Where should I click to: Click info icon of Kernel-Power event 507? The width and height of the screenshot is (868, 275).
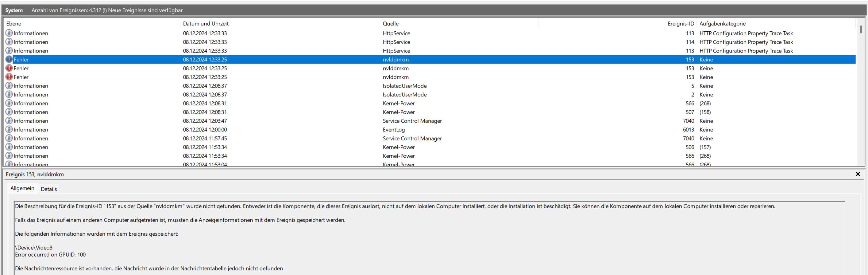[9, 112]
